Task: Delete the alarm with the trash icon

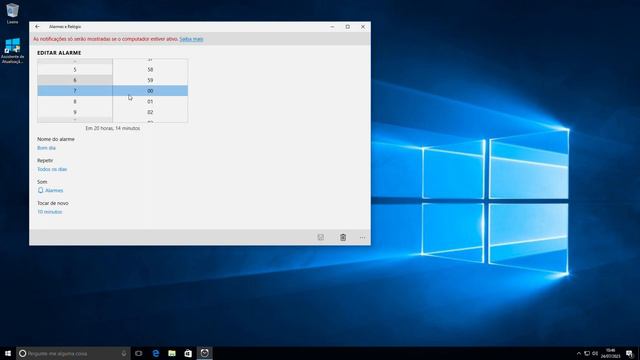Action: [343, 237]
